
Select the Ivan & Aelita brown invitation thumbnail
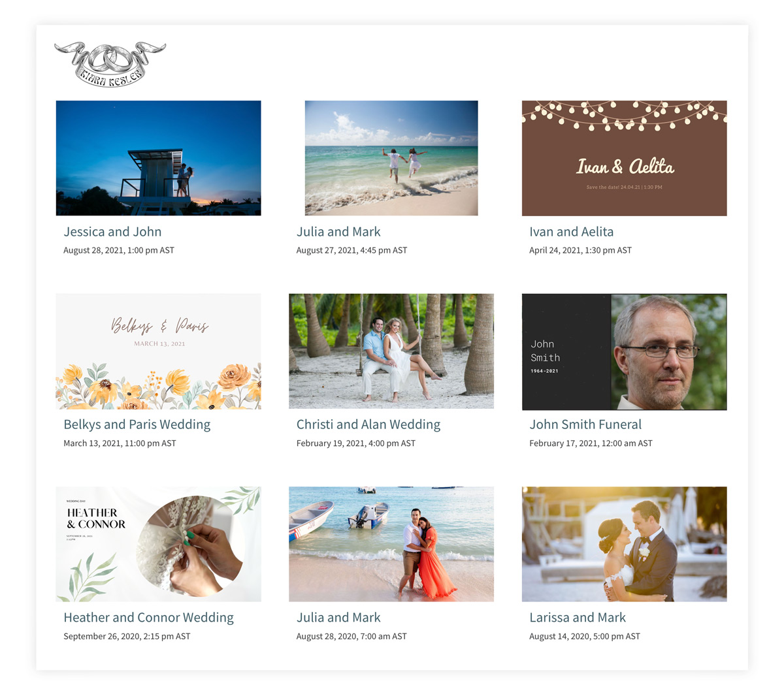625,158
